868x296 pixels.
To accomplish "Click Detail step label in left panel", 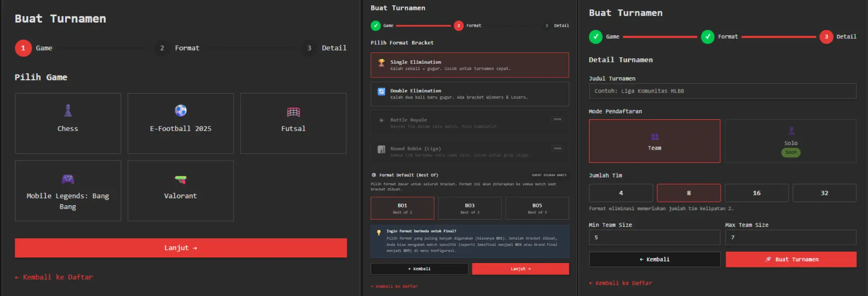I will pyautogui.click(x=334, y=48).
